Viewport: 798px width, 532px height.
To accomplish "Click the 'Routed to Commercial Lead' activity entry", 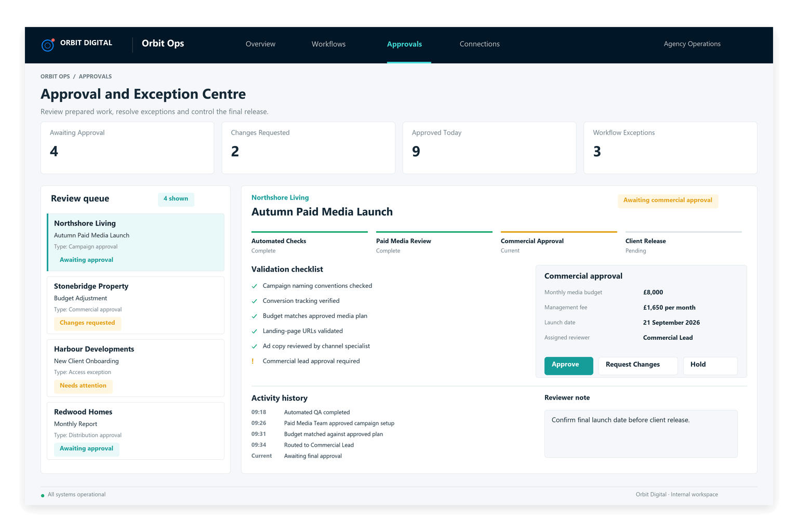I will 319,445.
